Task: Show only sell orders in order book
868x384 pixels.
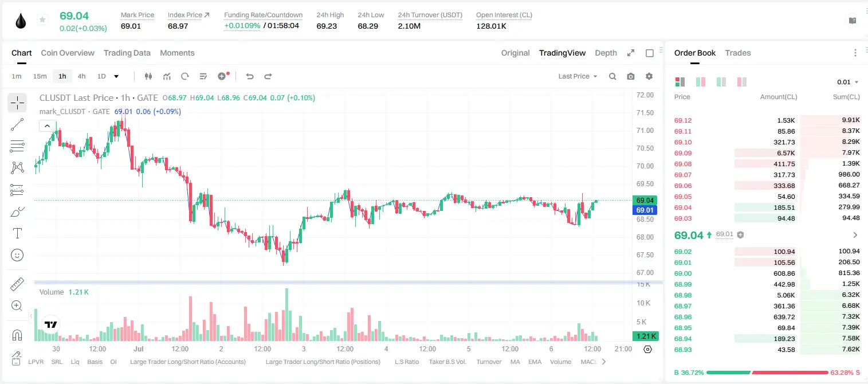Action: tap(742, 82)
